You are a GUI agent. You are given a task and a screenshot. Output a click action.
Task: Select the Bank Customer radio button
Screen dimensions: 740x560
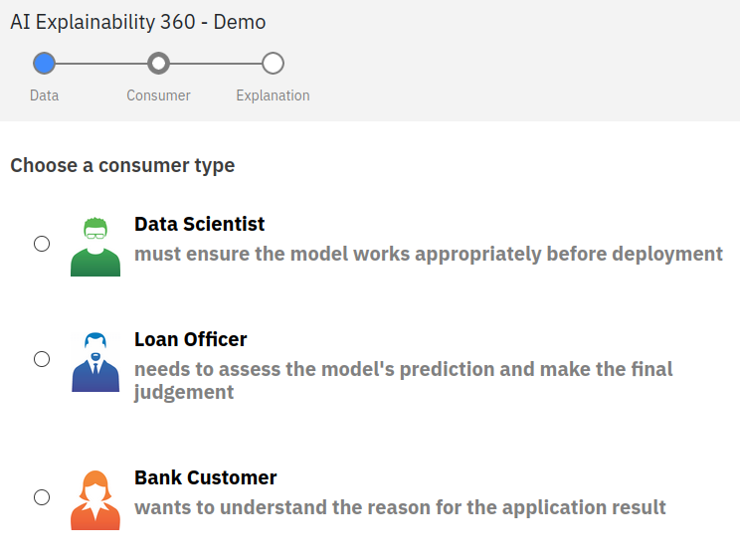(x=42, y=497)
